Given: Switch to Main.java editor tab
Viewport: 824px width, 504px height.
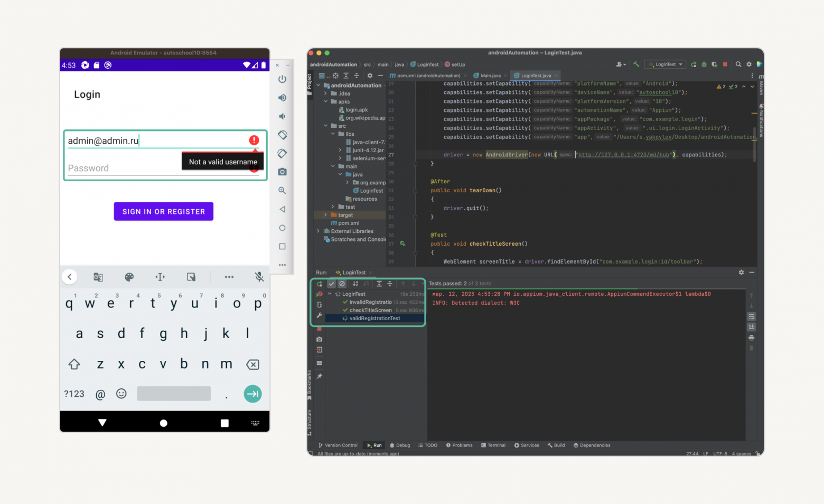Looking at the screenshot, I should pos(490,76).
